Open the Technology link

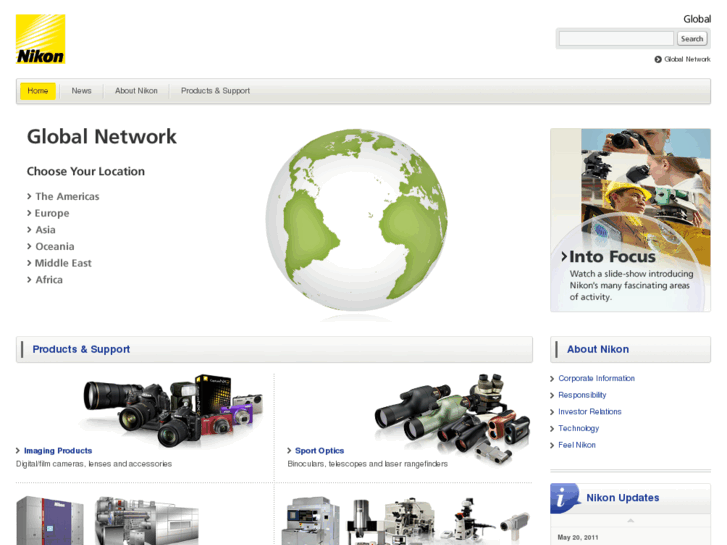tap(578, 429)
